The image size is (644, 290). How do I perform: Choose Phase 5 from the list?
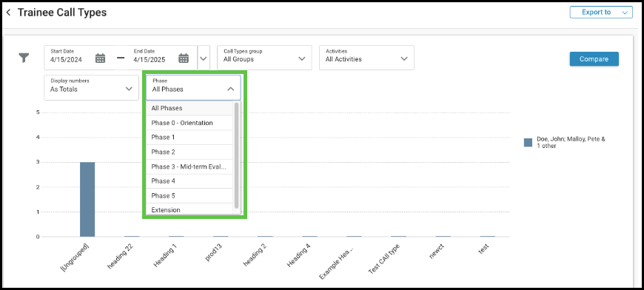click(x=189, y=195)
